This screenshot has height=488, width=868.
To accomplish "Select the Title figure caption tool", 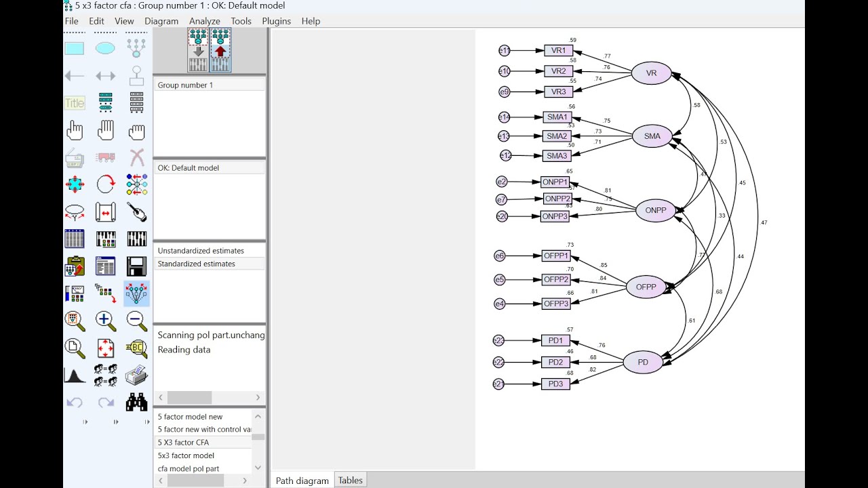I will tap(75, 103).
